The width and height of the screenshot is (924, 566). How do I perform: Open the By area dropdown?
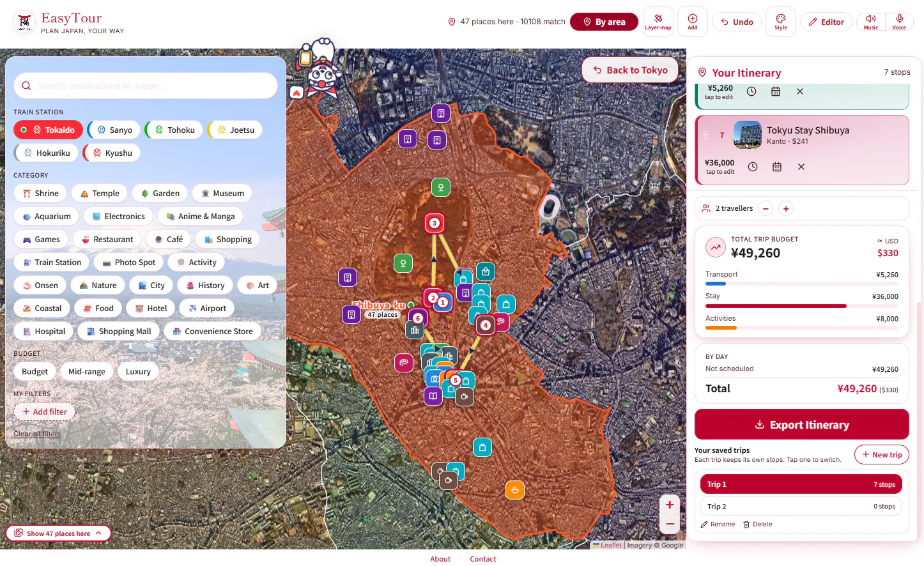(604, 22)
